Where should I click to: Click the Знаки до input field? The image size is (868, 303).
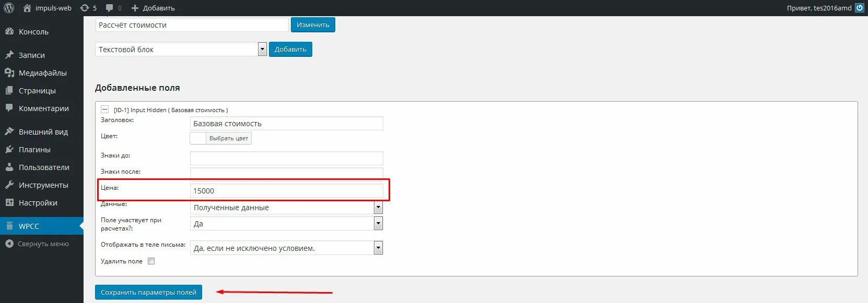286,158
